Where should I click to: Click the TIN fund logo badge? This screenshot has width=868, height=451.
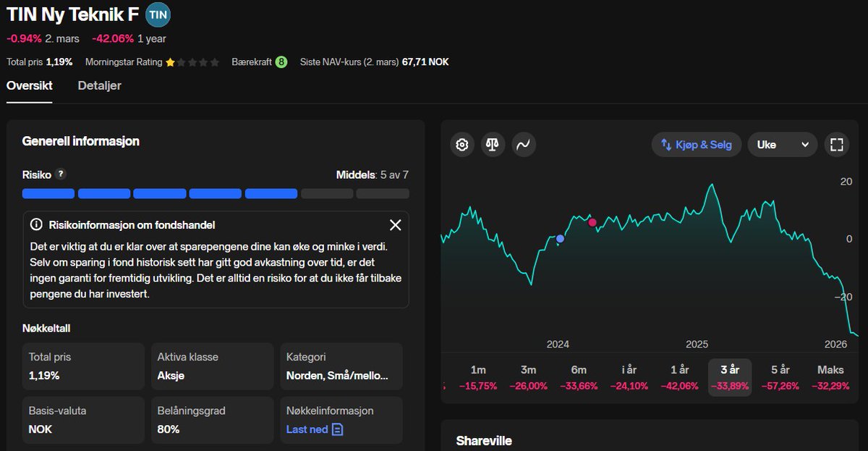point(158,14)
